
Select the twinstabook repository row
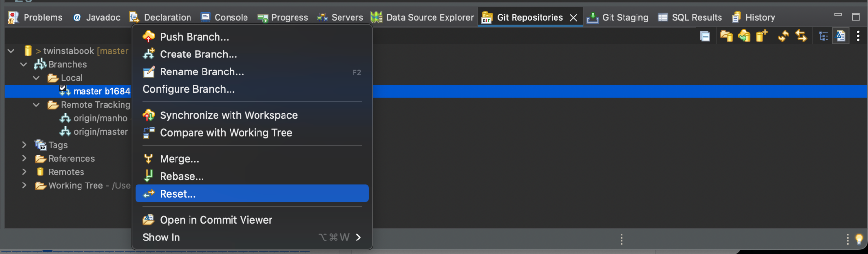(76, 51)
